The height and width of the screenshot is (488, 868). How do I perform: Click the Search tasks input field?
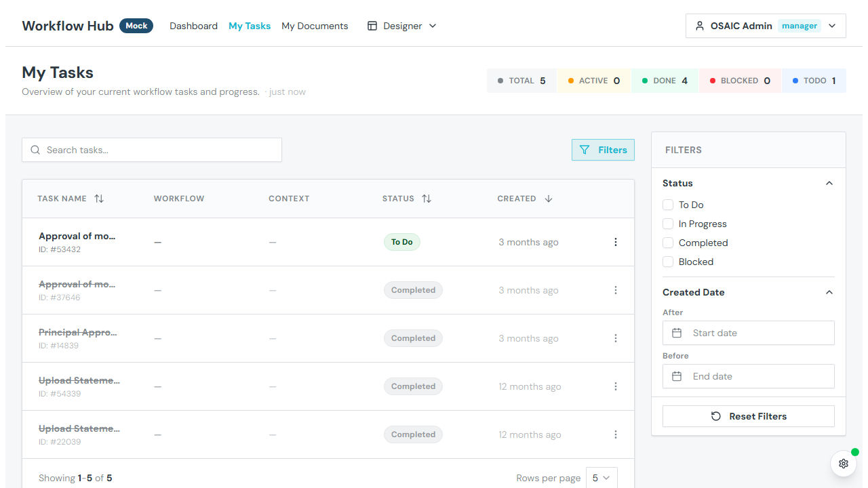152,150
